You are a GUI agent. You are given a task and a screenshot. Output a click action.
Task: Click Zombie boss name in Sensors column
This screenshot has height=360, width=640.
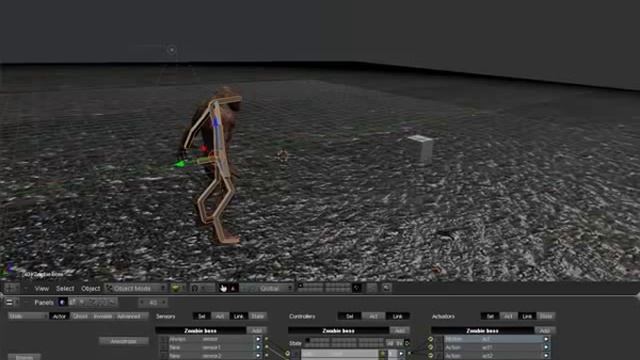[200, 331]
